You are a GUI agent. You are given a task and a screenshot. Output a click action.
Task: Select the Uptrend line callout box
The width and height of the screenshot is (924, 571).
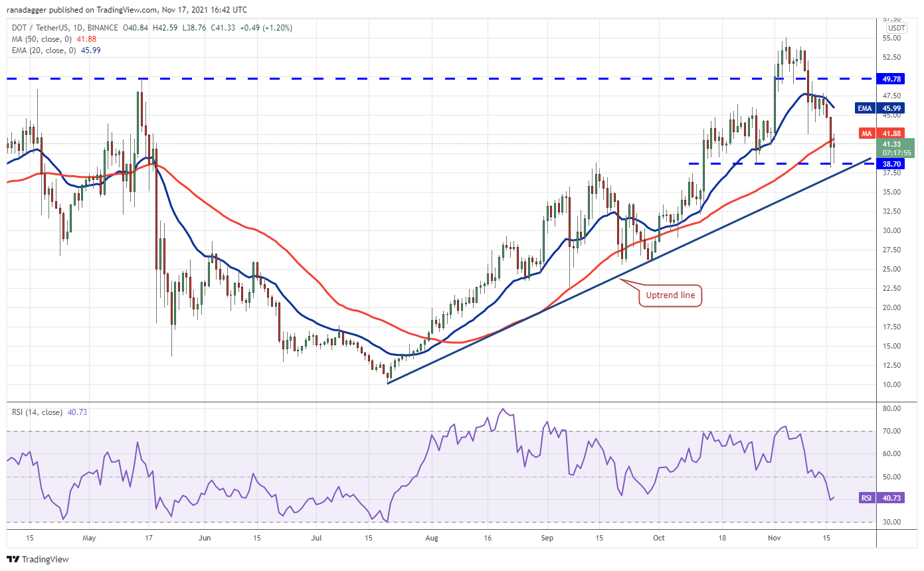670,296
